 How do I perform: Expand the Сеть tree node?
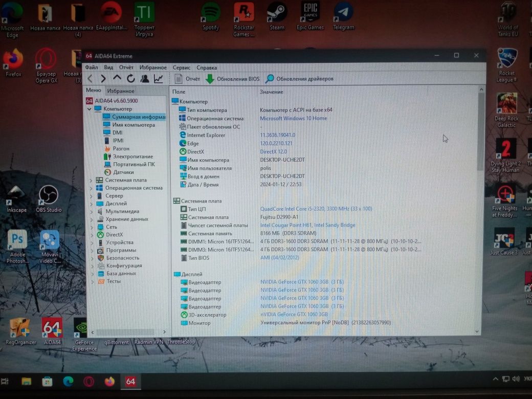91,227
